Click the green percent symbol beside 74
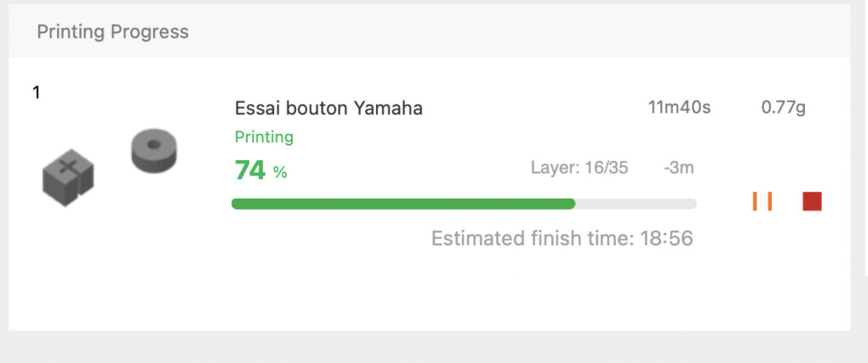Image resolution: width=868 pixels, height=363 pixels. point(280,173)
